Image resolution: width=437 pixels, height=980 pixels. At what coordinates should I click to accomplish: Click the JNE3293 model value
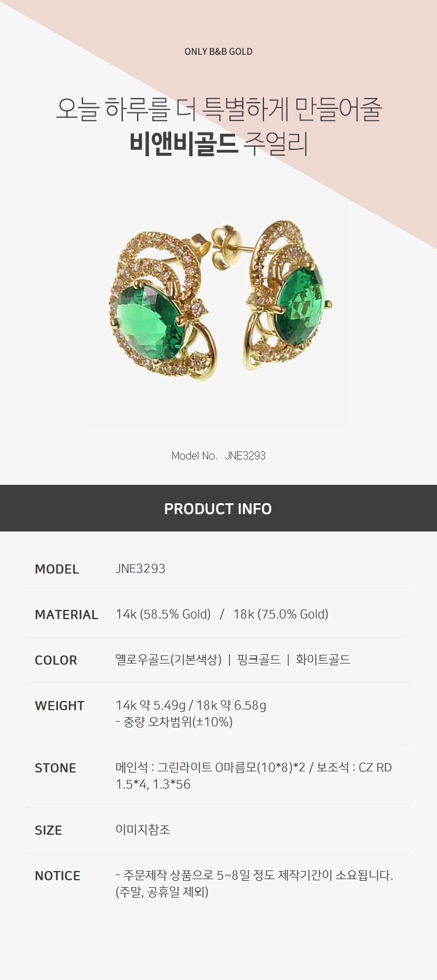coord(140,568)
